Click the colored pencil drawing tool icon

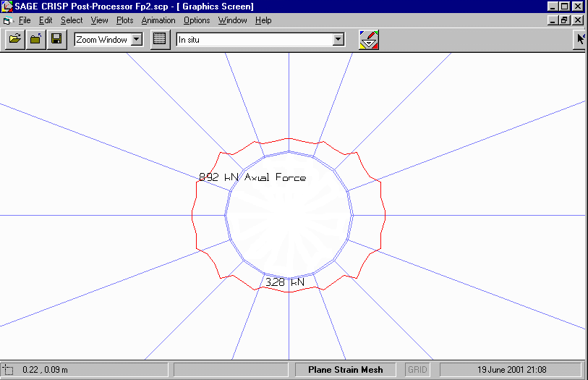(x=369, y=40)
